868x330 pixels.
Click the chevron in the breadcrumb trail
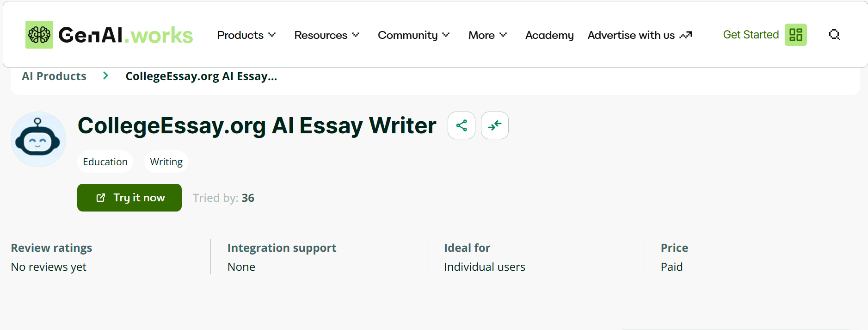[105, 75]
